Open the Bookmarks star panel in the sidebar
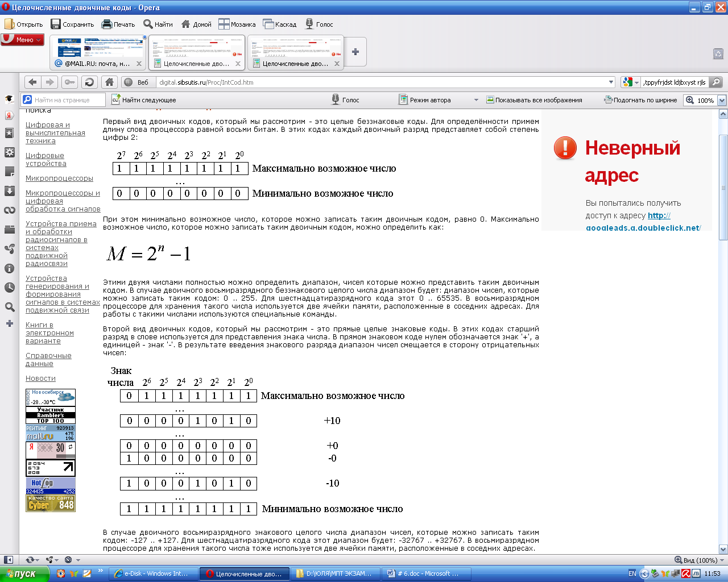728x582 pixels. pyautogui.click(x=10, y=133)
